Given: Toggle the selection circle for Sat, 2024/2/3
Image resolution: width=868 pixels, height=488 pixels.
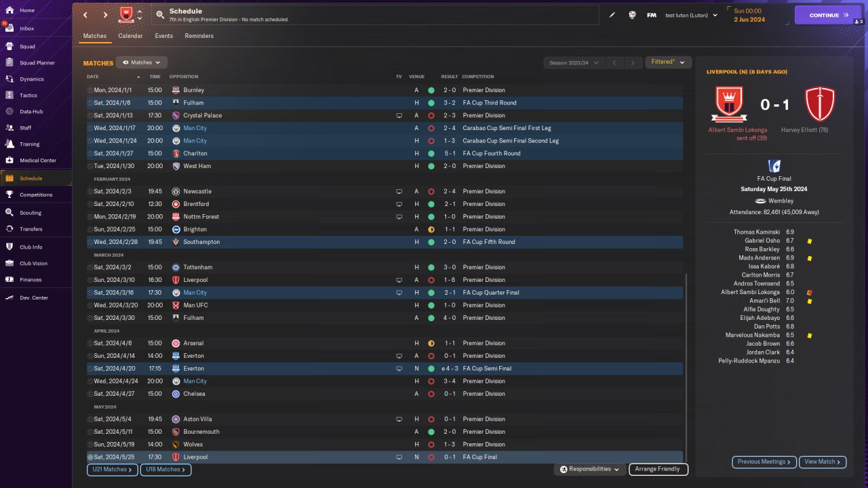Looking at the screenshot, I should [x=90, y=192].
